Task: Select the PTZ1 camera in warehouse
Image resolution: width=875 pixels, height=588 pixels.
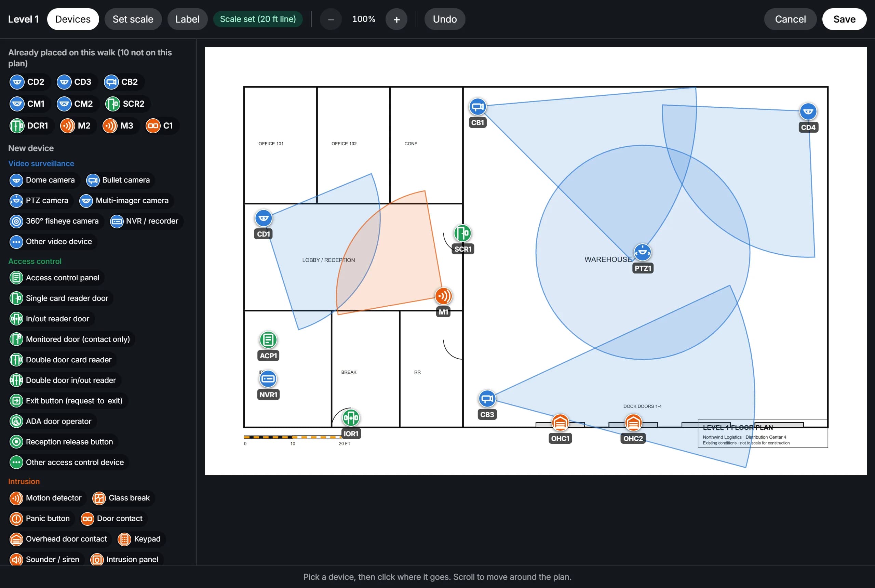Action: point(642,252)
